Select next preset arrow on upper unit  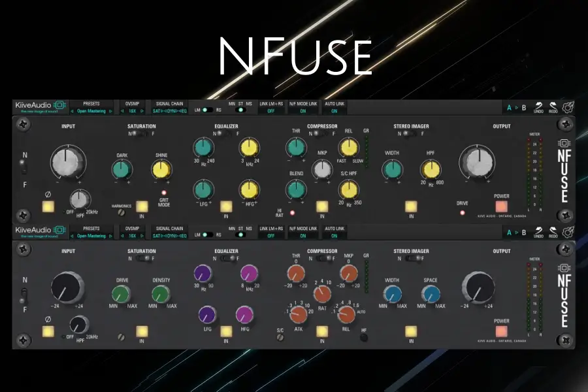(110, 112)
